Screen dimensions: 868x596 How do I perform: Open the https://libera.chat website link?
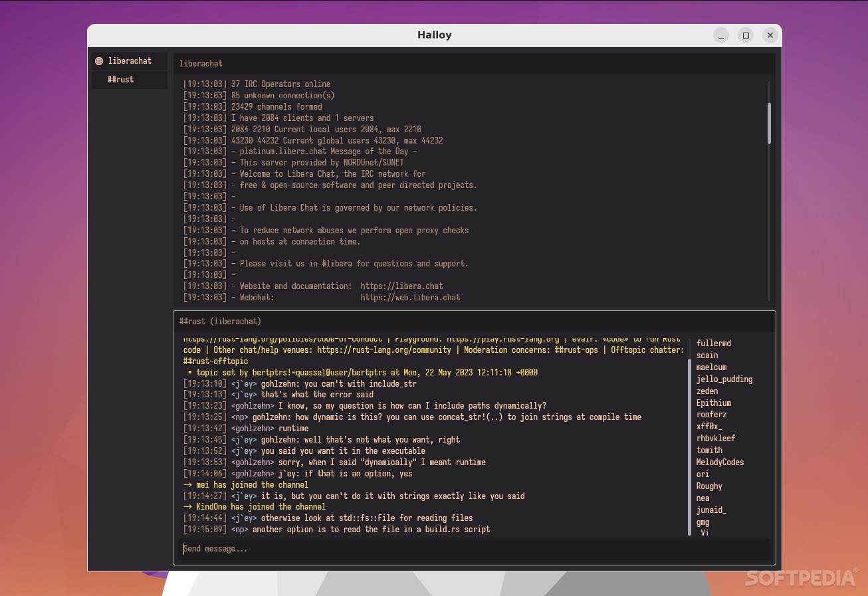pos(401,286)
